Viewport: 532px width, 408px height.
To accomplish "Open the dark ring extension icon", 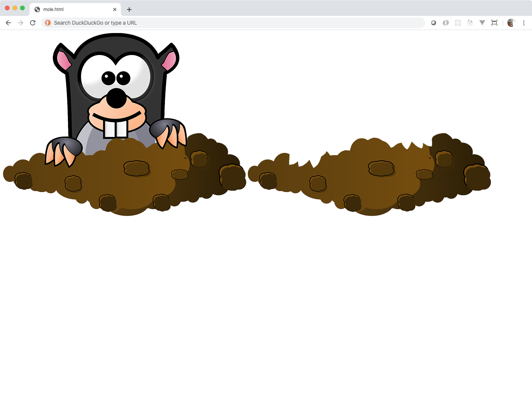I will coord(434,23).
